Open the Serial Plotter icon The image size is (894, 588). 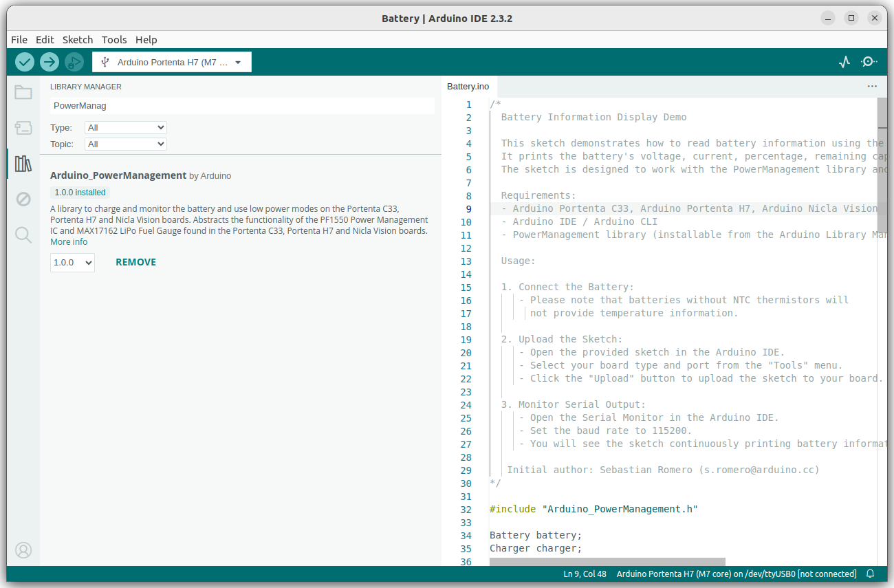click(844, 62)
